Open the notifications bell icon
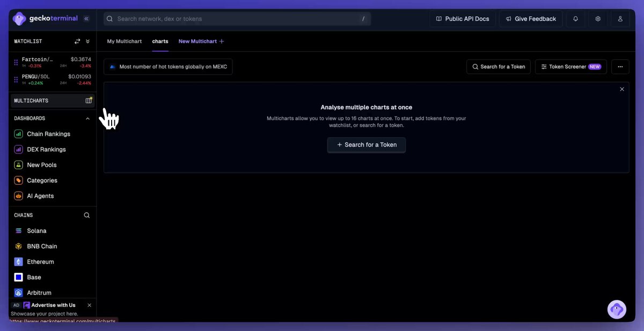Viewport: 644px width, 331px height. point(575,18)
